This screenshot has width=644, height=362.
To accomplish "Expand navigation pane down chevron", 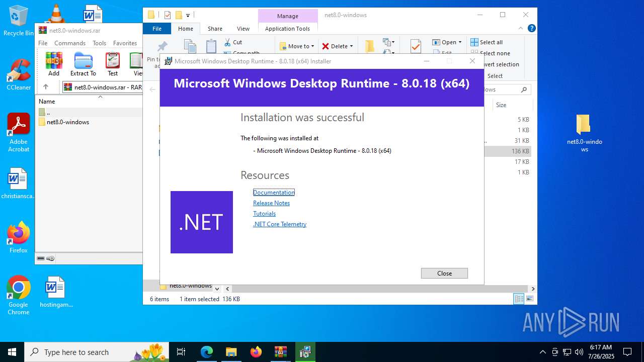I will (x=217, y=289).
